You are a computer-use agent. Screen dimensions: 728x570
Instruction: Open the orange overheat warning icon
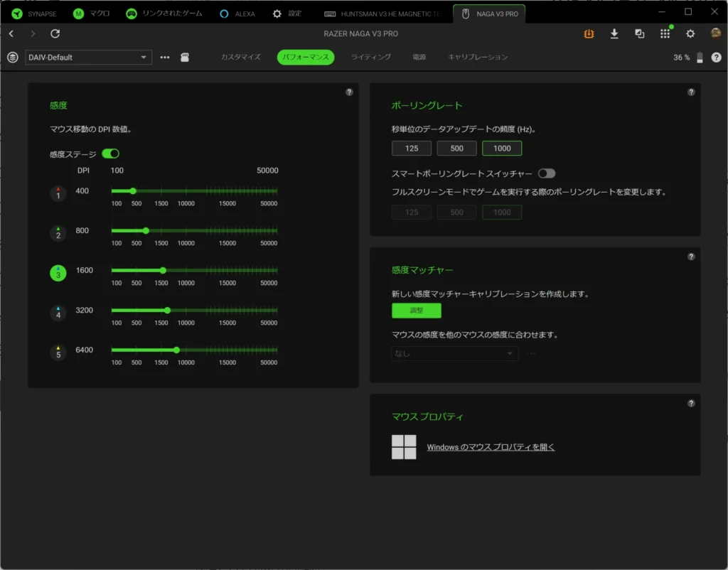[x=589, y=33]
